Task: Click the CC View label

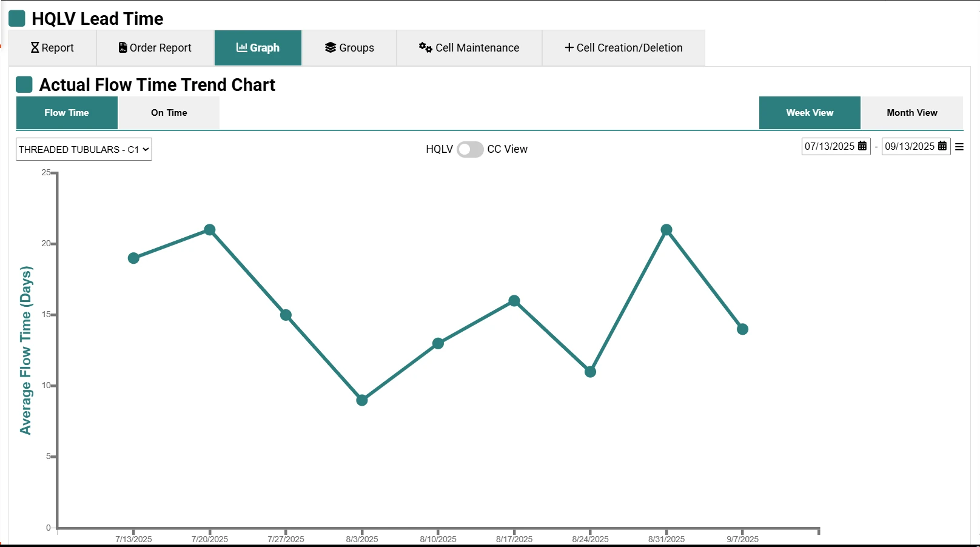Action: 508,149
